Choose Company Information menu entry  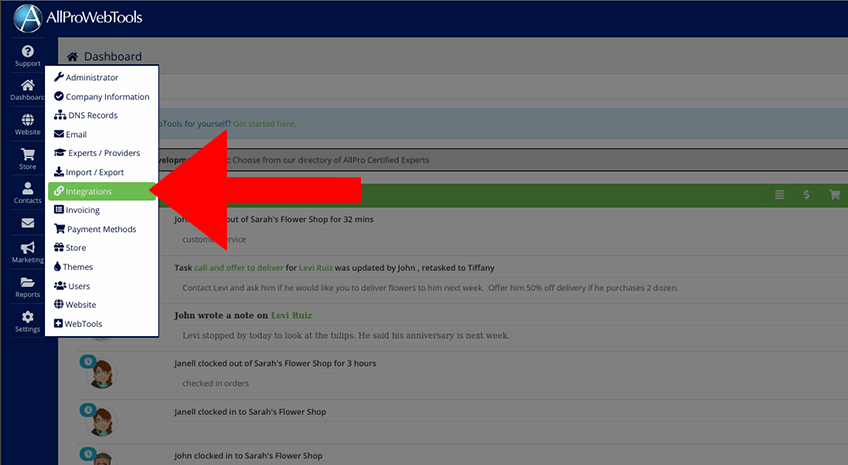102,96
